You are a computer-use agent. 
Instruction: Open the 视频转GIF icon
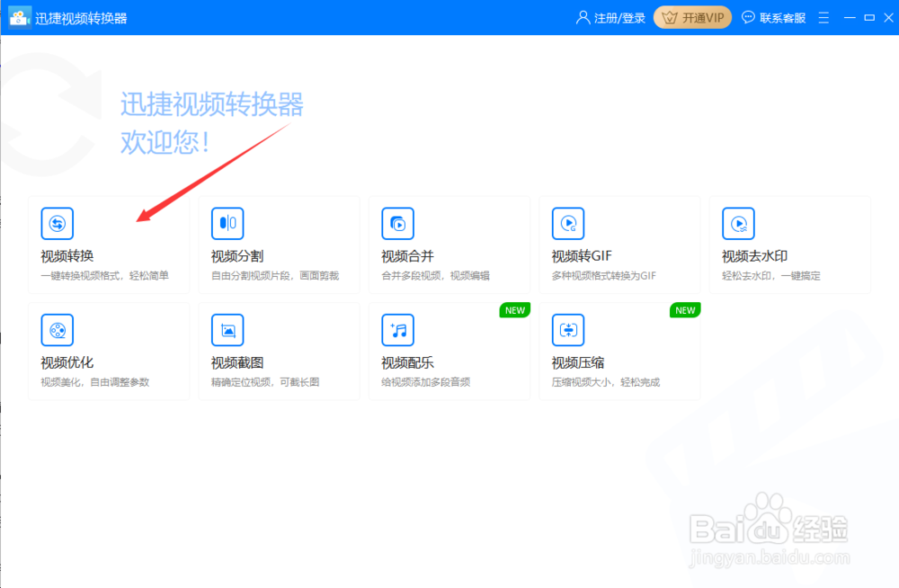568,223
